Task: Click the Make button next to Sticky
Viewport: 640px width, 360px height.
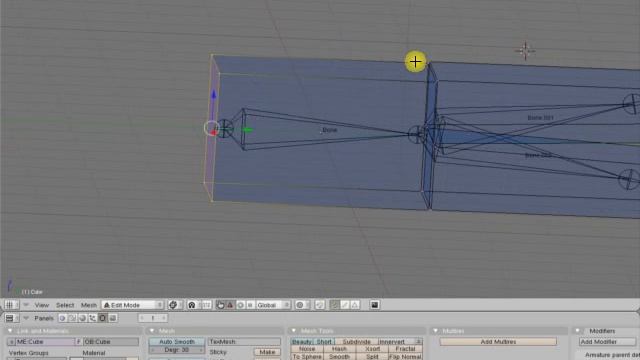Action: coord(267,352)
